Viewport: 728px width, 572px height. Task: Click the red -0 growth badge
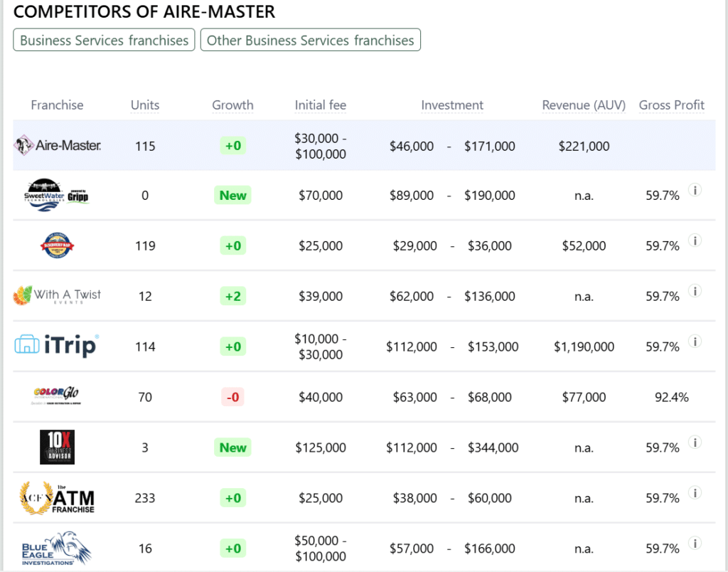click(232, 397)
